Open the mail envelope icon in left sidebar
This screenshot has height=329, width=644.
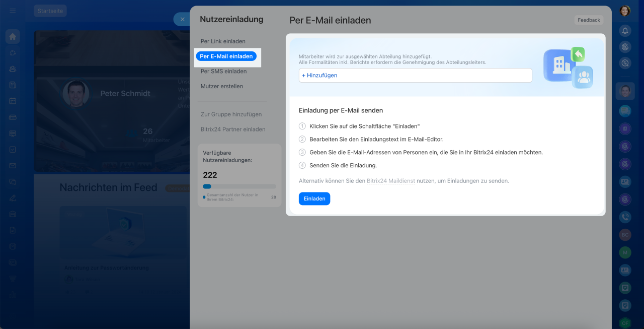(13, 166)
